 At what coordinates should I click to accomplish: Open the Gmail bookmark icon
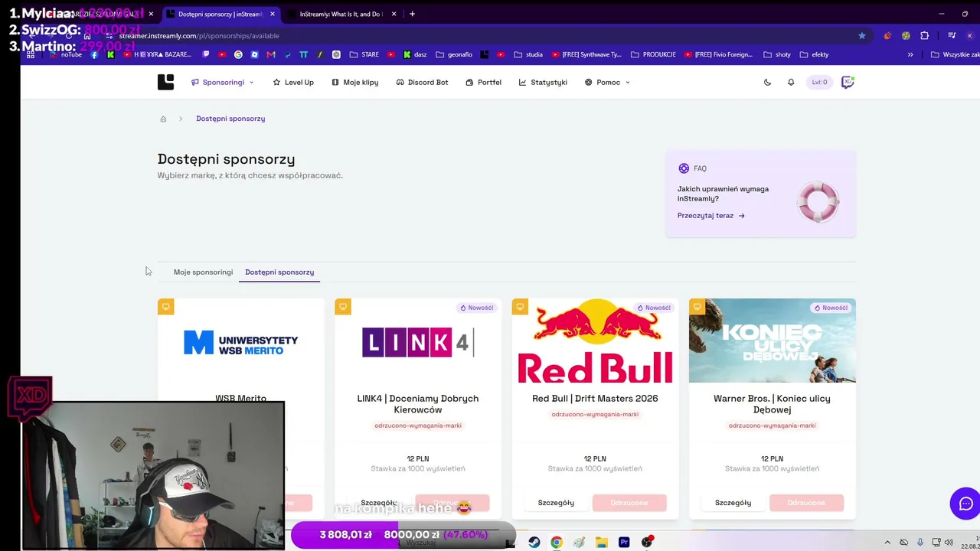[271, 54]
